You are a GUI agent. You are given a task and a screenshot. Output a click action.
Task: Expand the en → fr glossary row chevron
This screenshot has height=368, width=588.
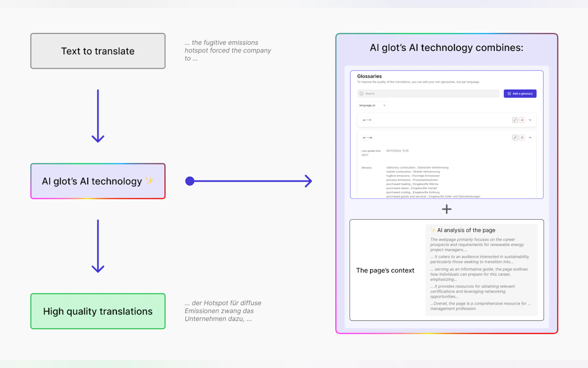530,120
